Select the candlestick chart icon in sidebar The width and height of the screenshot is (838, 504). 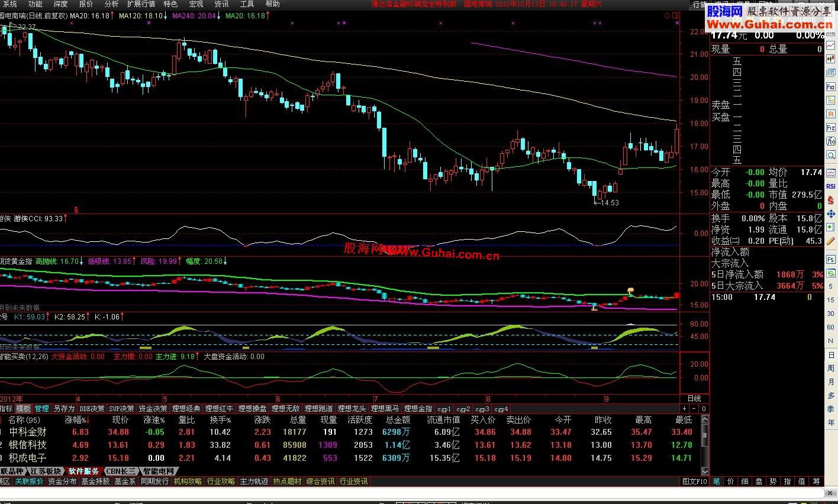click(x=831, y=59)
